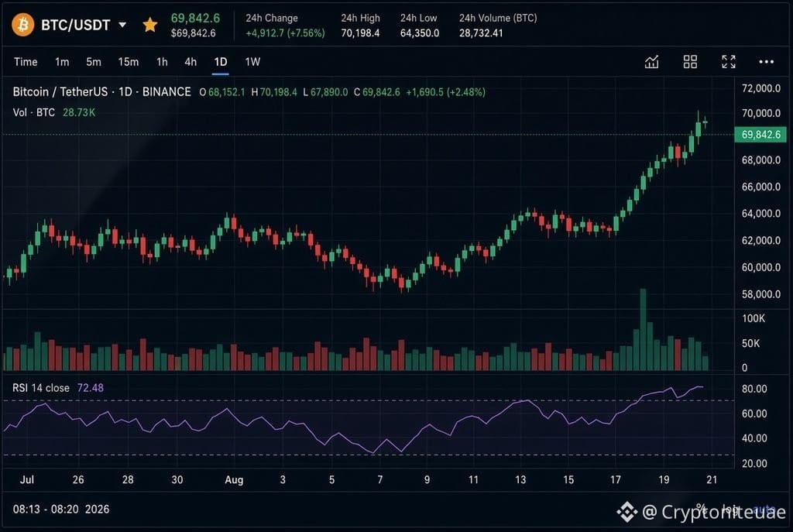Click the OHLC close value C 69,842.6

point(377,92)
